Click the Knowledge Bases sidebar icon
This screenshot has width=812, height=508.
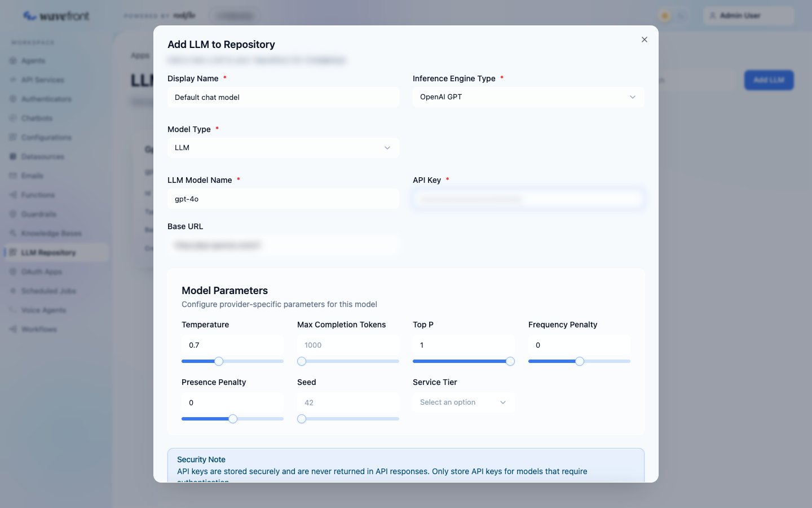[13, 233]
